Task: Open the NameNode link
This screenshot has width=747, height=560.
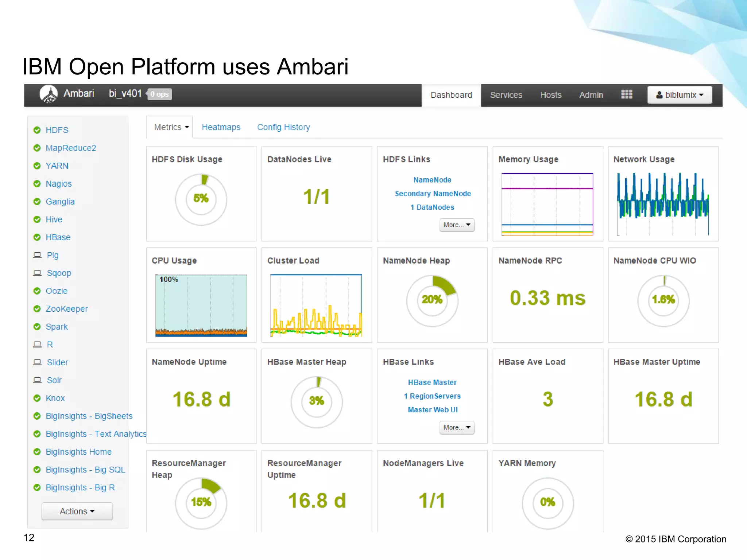Action: (432, 180)
